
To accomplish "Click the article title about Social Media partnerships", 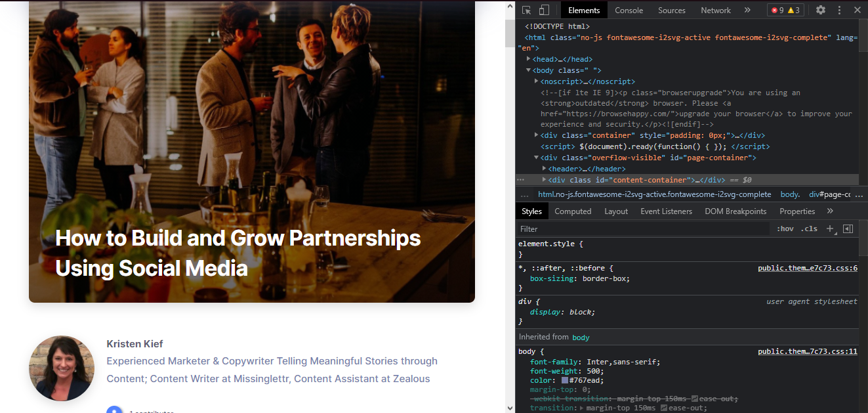I will point(238,253).
